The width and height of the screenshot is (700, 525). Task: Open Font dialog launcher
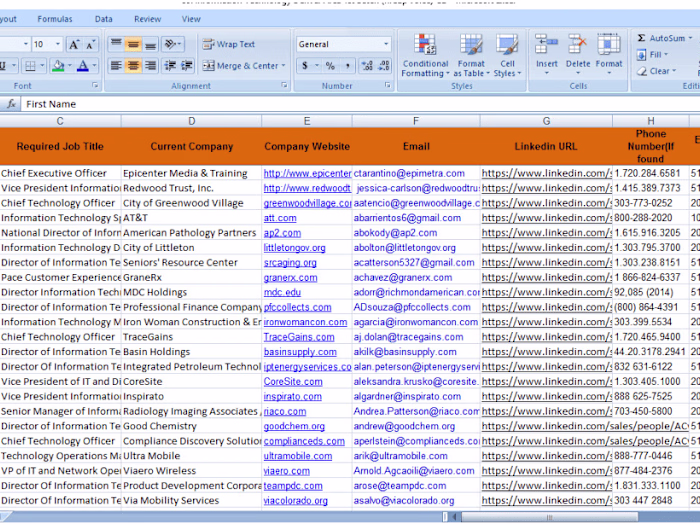point(95,85)
